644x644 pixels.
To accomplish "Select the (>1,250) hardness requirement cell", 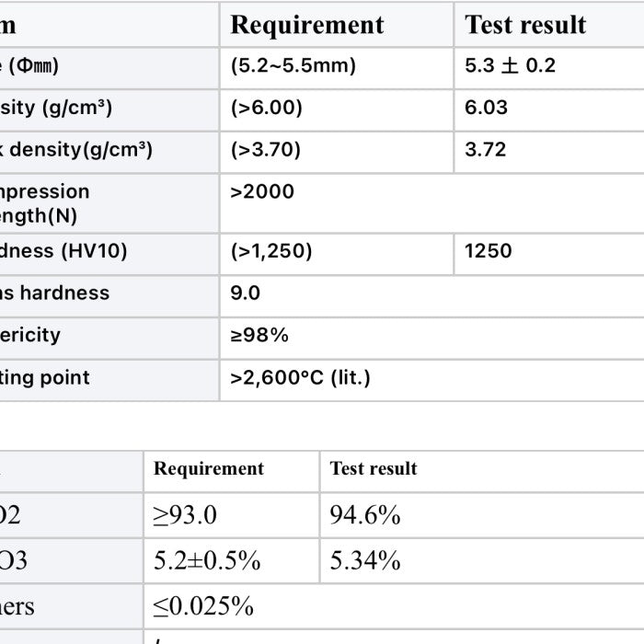I will point(271,251).
